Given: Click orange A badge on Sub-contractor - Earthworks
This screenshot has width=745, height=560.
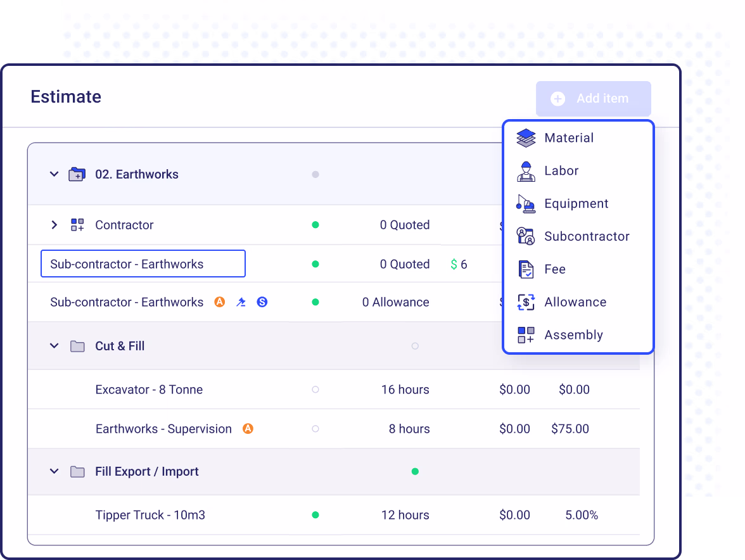Looking at the screenshot, I should (x=219, y=302).
